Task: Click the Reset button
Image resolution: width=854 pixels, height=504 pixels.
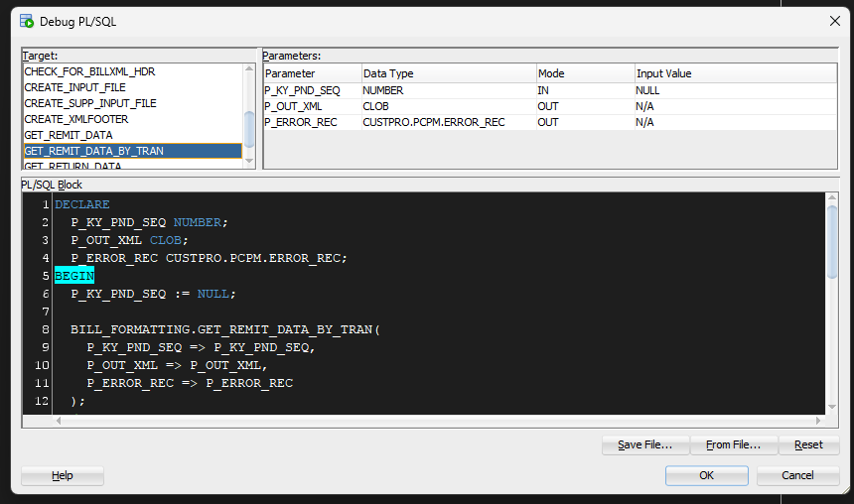Action: point(808,444)
